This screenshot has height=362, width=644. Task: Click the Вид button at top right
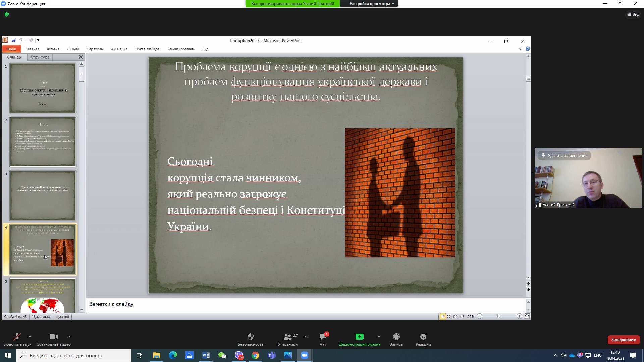click(x=633, y=14)
